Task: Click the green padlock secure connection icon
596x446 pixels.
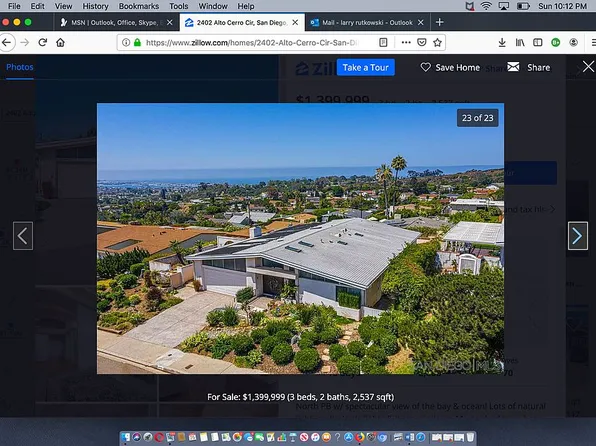Action: [x=137, y=43]
